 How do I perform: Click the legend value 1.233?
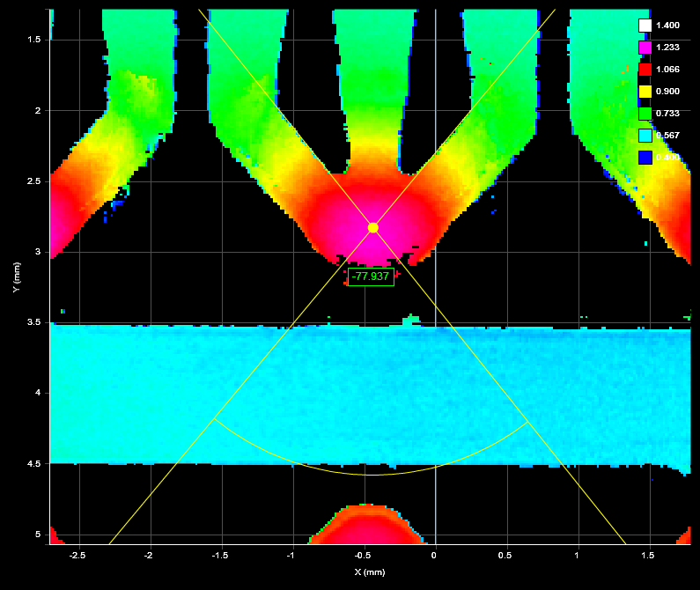pyautogui.click(x=667, y=48)
